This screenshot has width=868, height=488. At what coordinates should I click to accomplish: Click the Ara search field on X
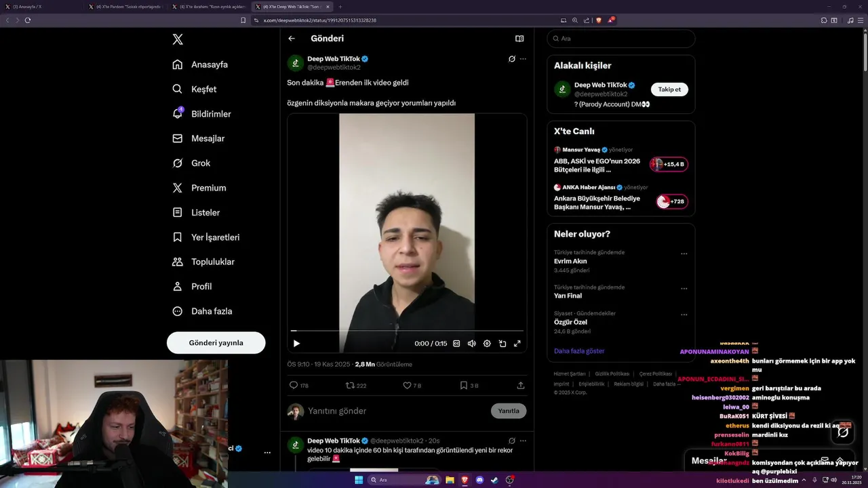[x=621, y=39]
